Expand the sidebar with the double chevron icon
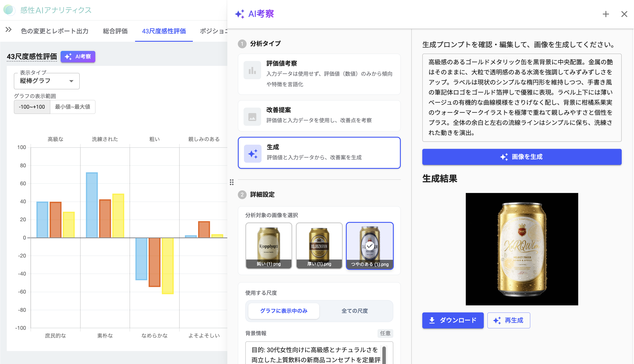 pos(9,30)
